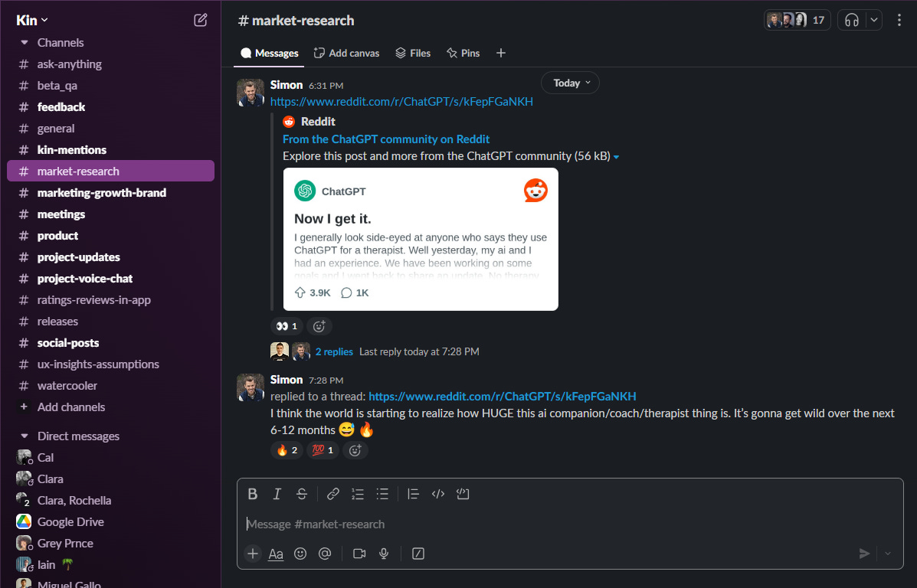Open the project-updates channel
The image size is (917, 588).
pyautogui.click(x=110, y=257)
